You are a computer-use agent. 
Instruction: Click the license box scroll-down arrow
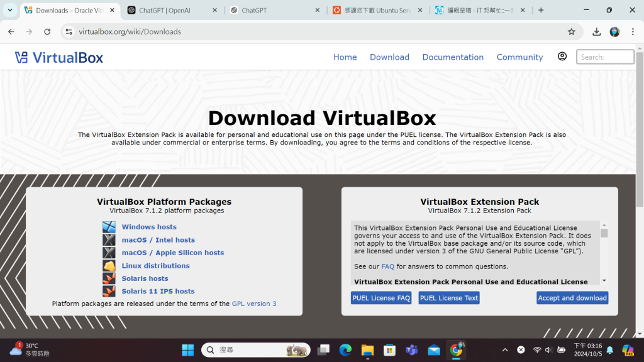point(604,281)
